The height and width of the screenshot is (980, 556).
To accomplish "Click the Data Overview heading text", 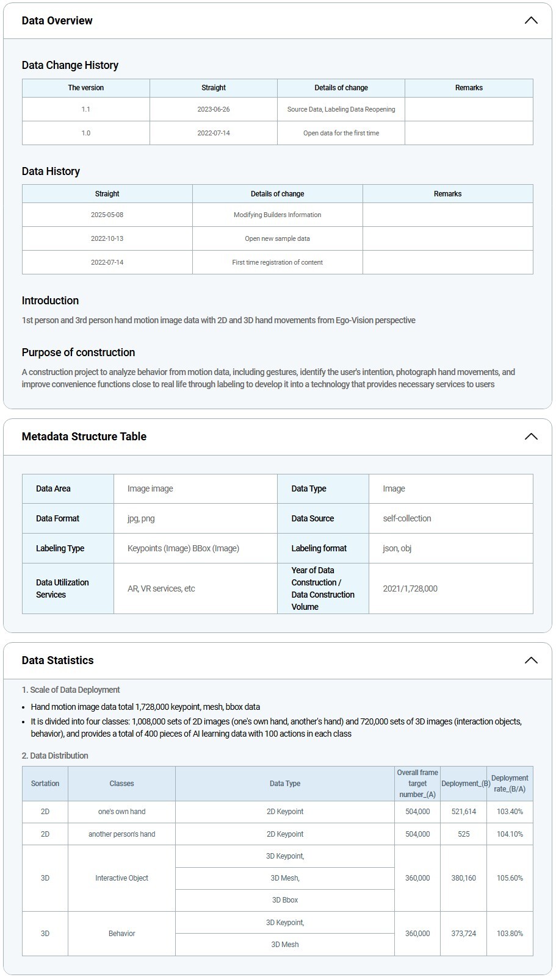I will tap(57, 21).
